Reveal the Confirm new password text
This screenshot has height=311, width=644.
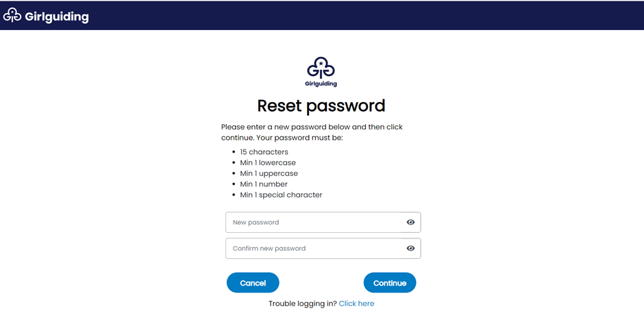pyautogui.click(x=410, y=248)
